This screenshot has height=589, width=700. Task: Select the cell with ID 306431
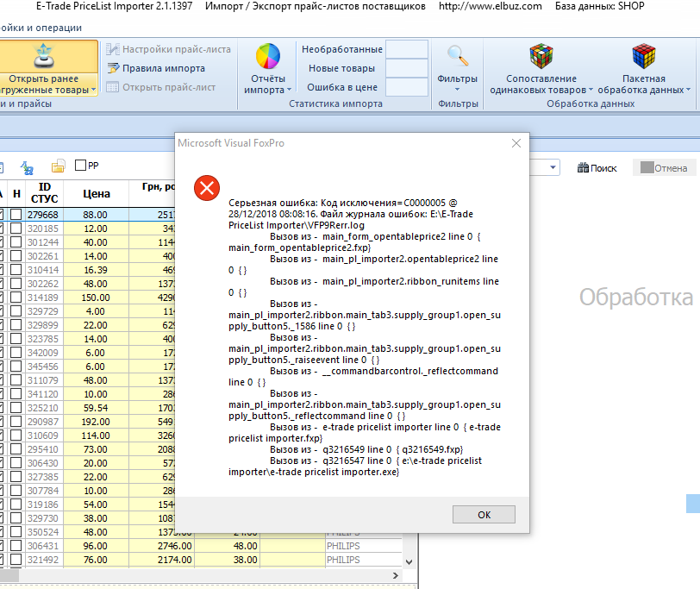(44, 546)
